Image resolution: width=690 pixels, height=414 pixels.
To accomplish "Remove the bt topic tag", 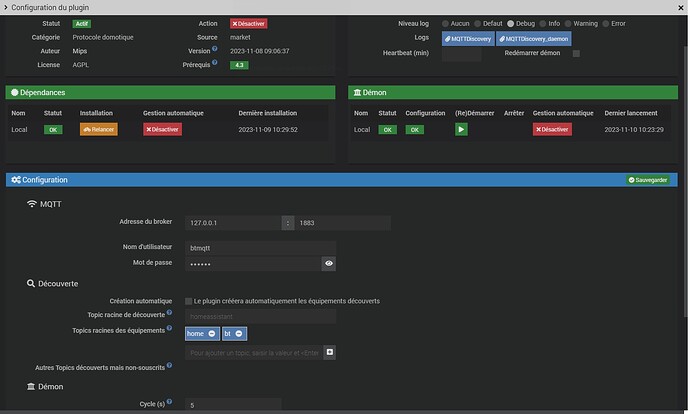I will point(239,334).
